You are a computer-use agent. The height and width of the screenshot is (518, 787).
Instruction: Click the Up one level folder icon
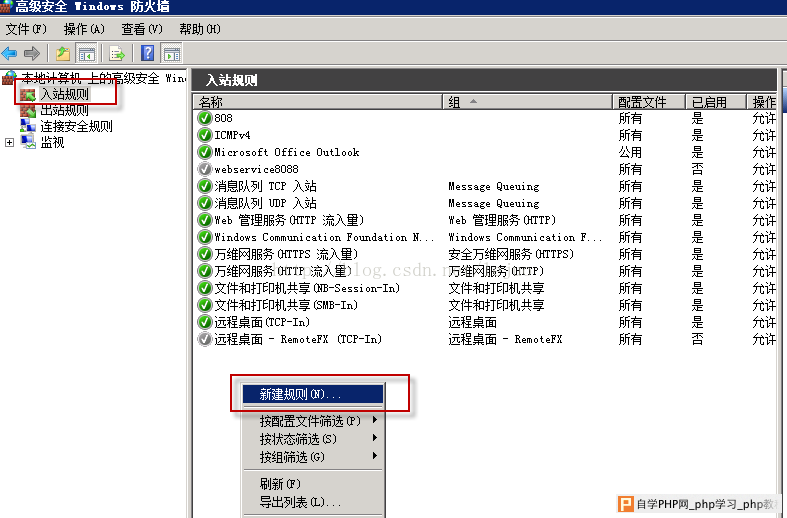63,53
